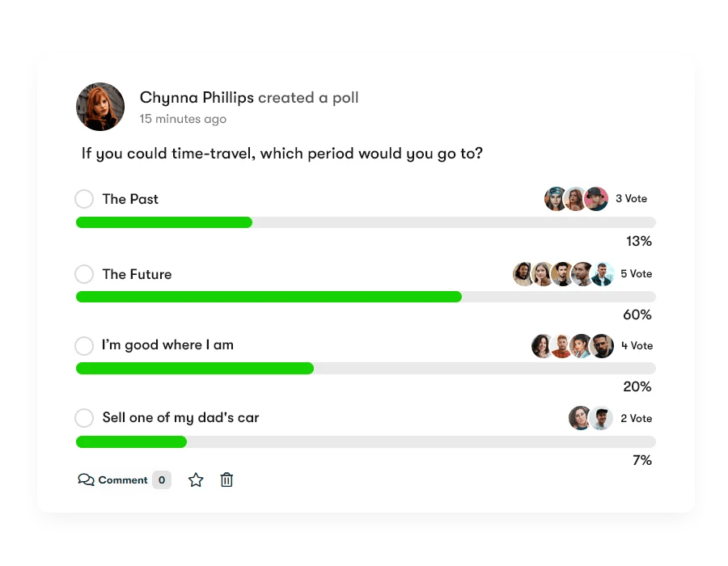This screenshot has height=566, width=728.
Task: Delete the poll with trash icon
Action: (x=227, y=480)
